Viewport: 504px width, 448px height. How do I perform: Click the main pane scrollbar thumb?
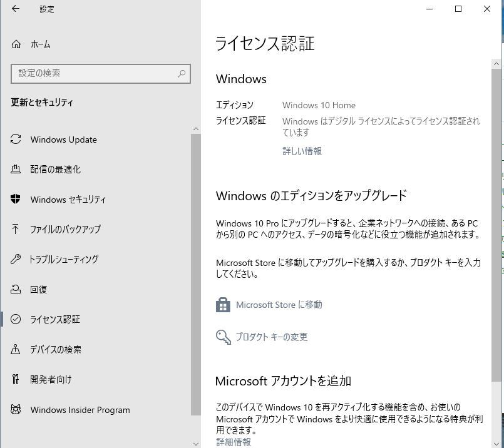[496, 225]
